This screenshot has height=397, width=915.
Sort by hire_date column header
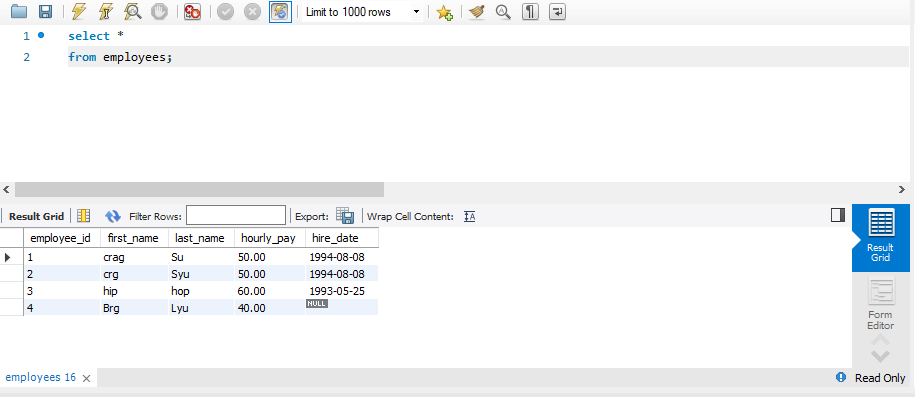pos(341,238)
